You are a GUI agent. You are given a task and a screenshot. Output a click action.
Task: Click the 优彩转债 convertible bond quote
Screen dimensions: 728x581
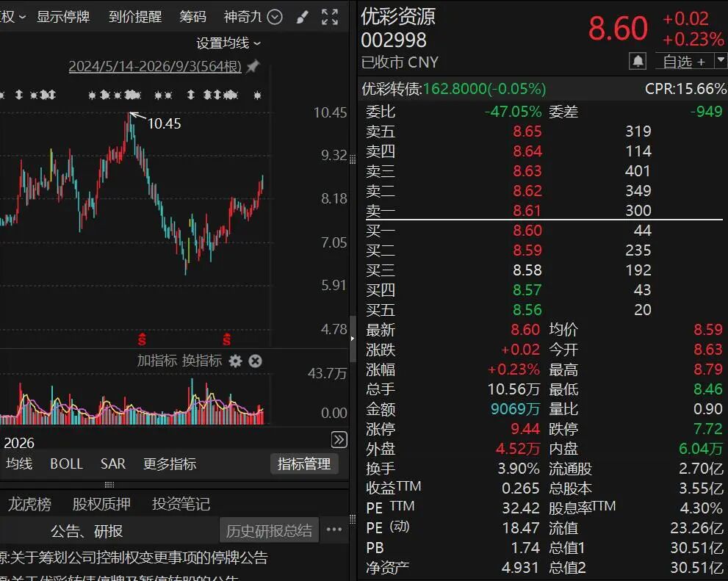(453, 89)
